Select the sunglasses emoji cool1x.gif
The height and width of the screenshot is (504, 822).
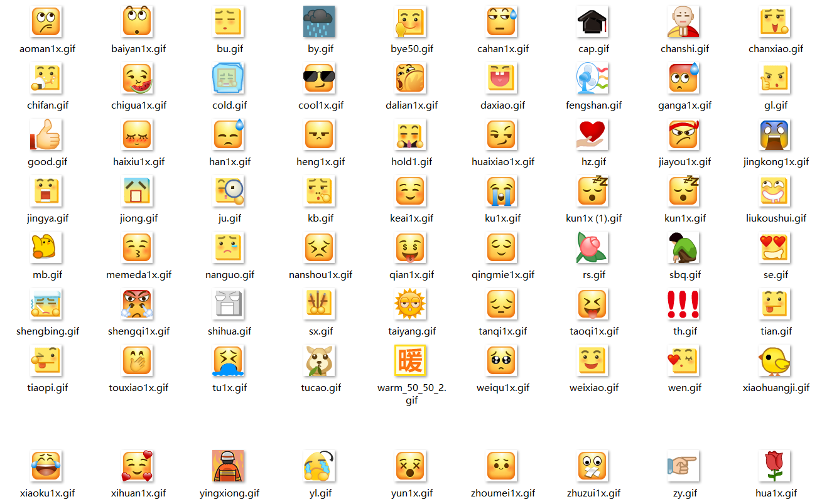click(x=319, y=78)
